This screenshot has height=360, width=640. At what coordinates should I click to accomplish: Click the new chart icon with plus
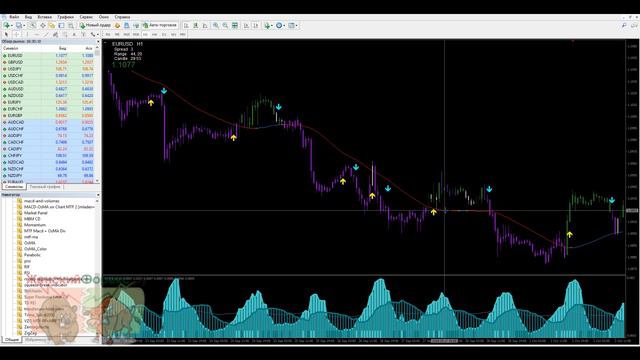pos(7,25)
